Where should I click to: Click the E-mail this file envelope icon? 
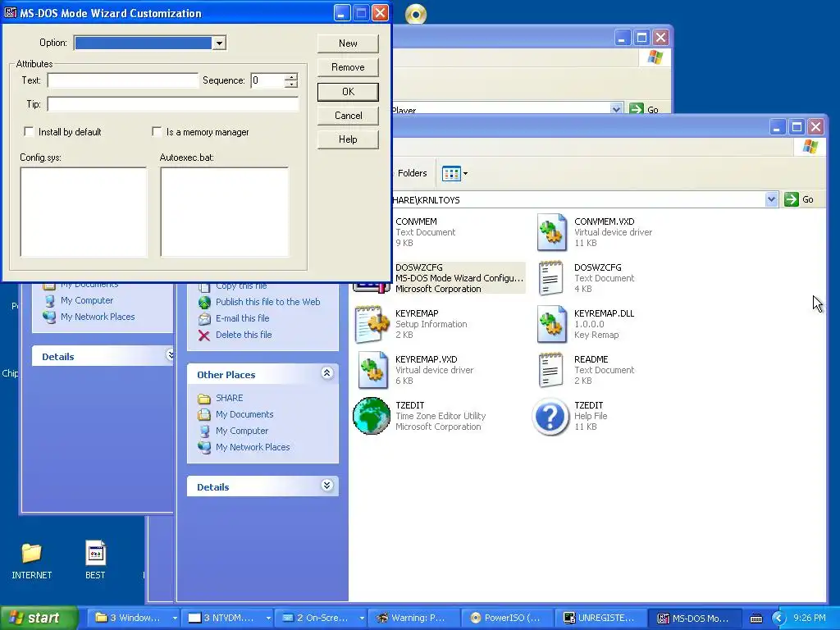coord(204,319)
